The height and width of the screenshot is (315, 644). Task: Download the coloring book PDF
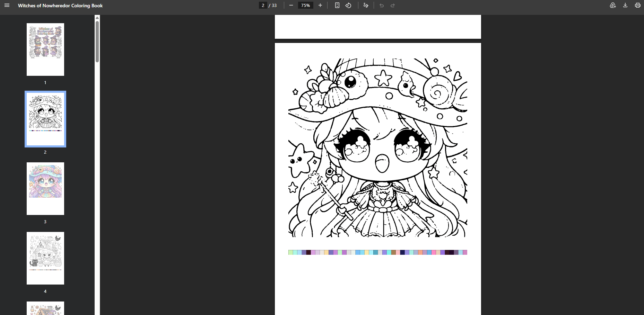[x=625, y=6]
